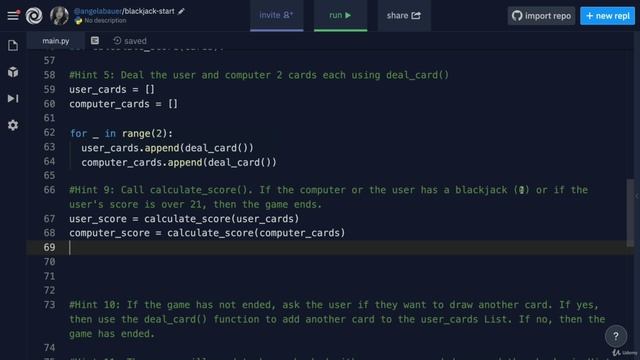Image resolution: width=640 pixels, height=360 pixels.
Task: Click 'for _ in range(2):' line
Action: tap(121, 133)
